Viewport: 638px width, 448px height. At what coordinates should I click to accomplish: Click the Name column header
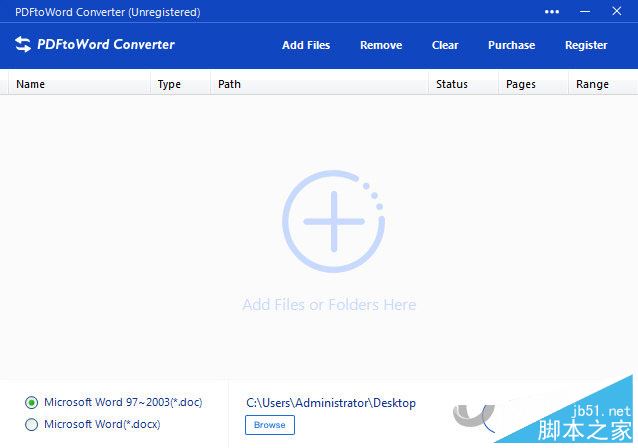[79, 84]
